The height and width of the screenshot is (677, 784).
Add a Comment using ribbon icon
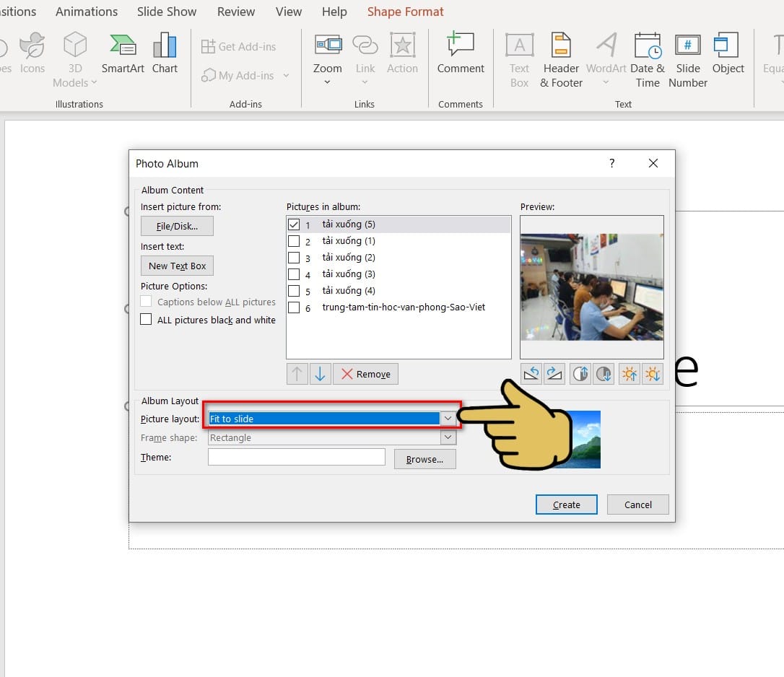pos(461,54)
